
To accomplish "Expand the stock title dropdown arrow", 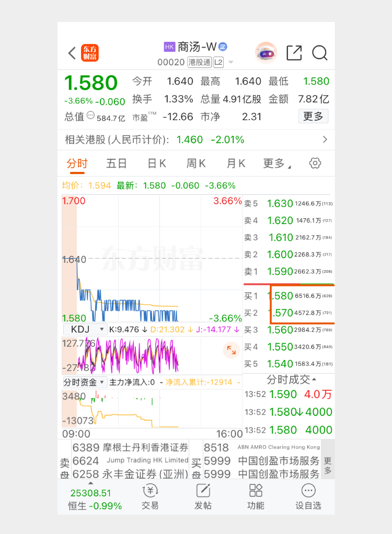I will pos(231,62).
